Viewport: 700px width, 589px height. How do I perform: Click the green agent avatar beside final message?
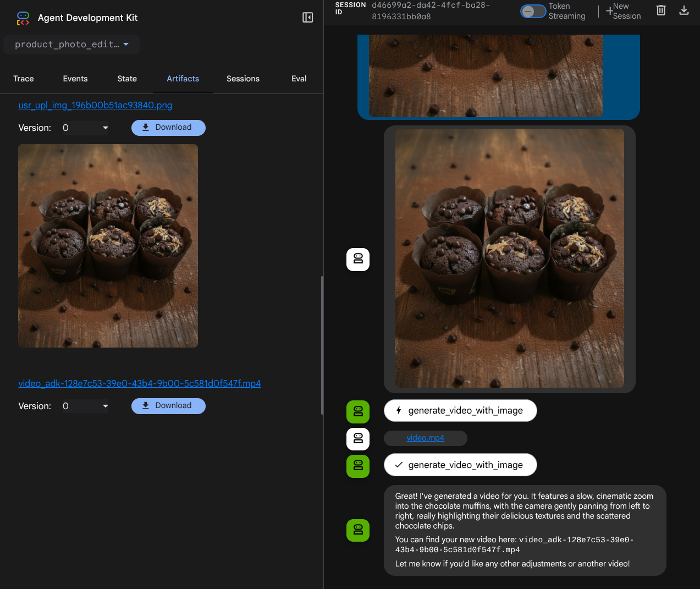pos(358,530)
